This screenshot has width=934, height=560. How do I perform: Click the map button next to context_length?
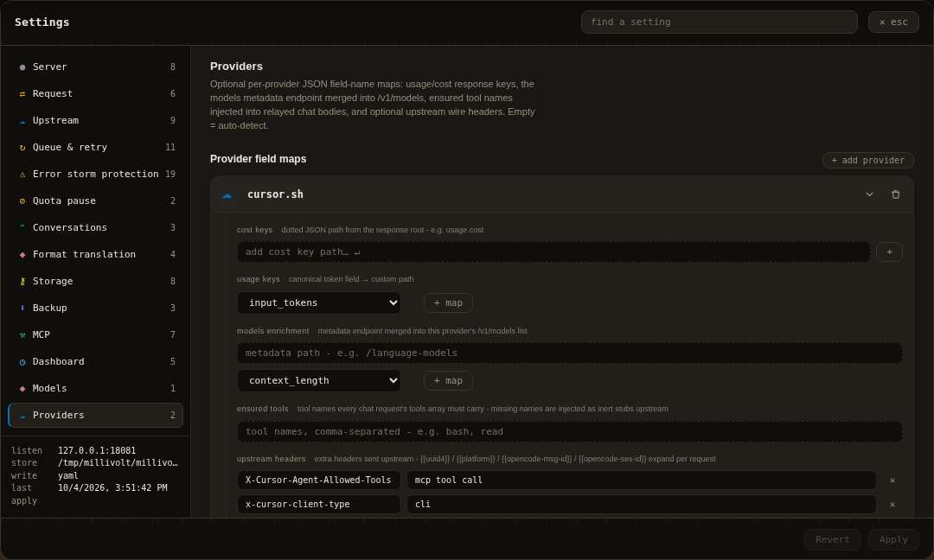(448, 381)
